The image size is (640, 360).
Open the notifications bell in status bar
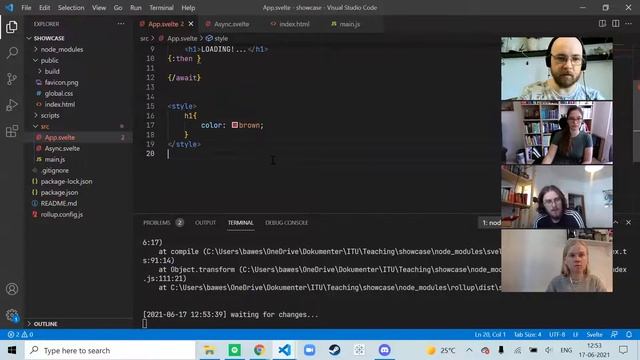629,334
